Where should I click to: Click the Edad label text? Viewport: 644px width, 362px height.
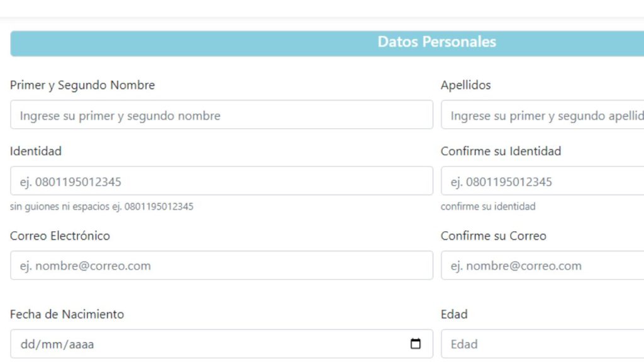point(455,314)
